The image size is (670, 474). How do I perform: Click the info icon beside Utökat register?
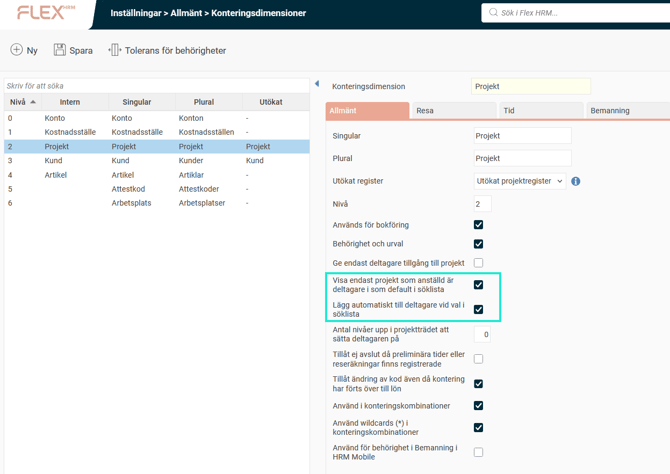coord(575,181)
